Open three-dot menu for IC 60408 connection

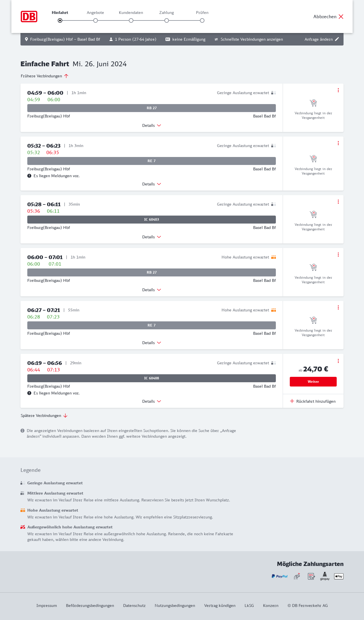(338, 361)
